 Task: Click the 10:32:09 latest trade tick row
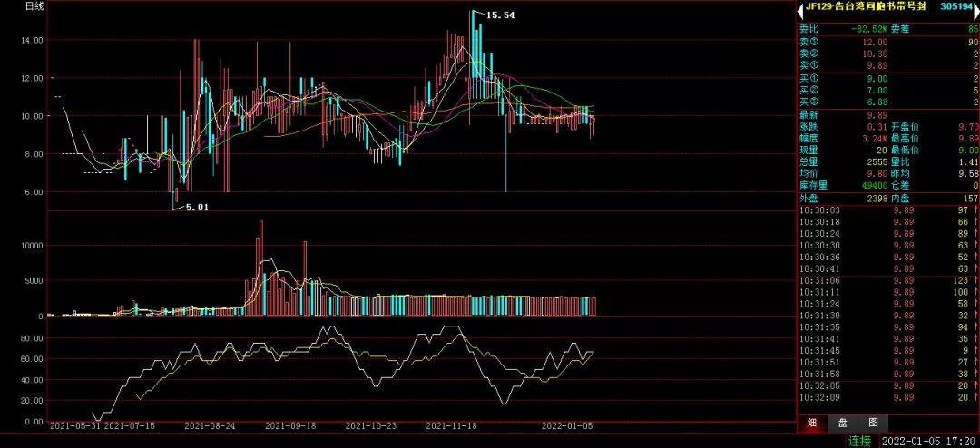point(887,397)
